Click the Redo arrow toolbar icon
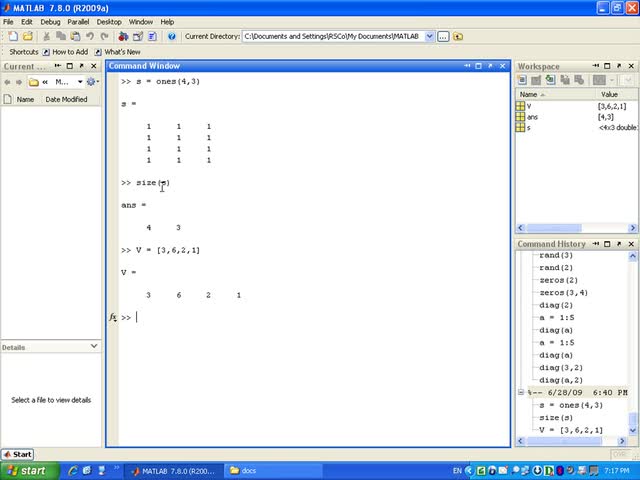 pos(104,36)
